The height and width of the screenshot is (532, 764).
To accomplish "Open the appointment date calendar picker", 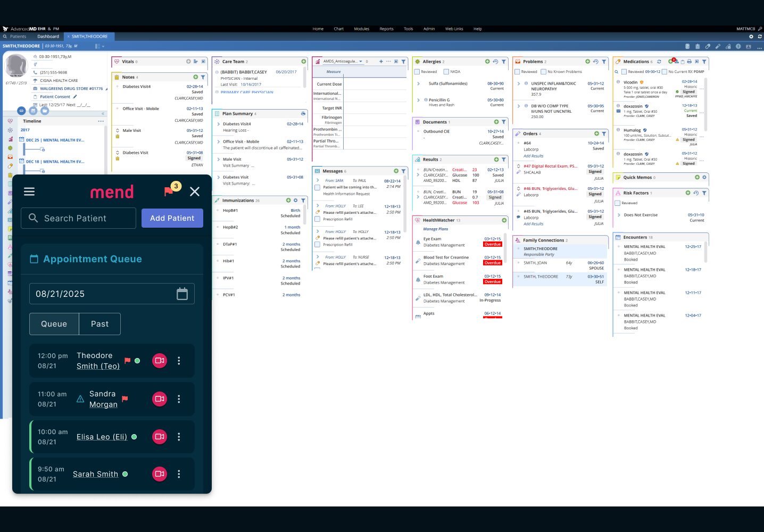I will 182,294.
